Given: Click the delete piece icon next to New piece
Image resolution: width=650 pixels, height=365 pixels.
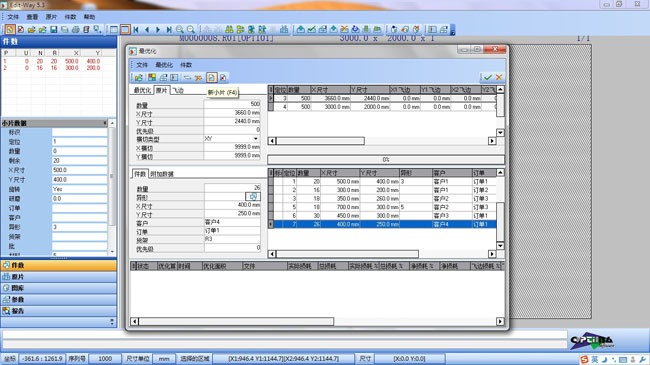Looking at the screenshot, I should tap(223, 78).
